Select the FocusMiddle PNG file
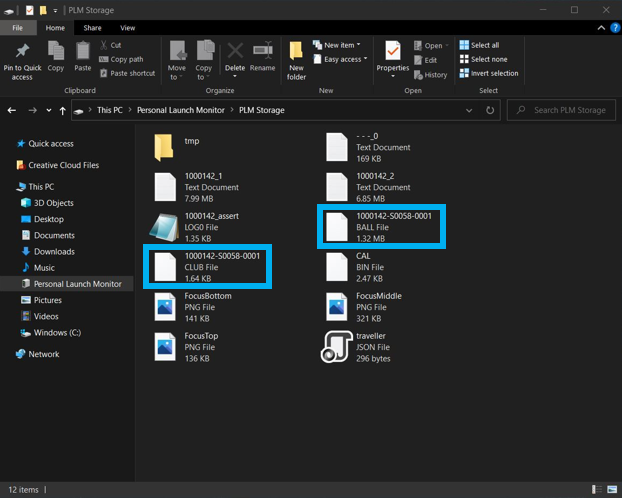 coord(363,307)
